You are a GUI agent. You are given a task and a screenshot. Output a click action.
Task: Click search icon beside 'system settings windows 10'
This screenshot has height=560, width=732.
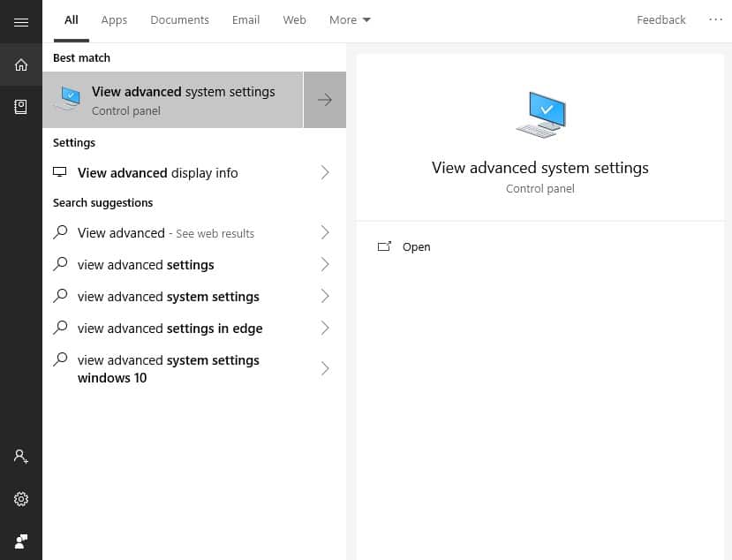click(x=60, y=359)
